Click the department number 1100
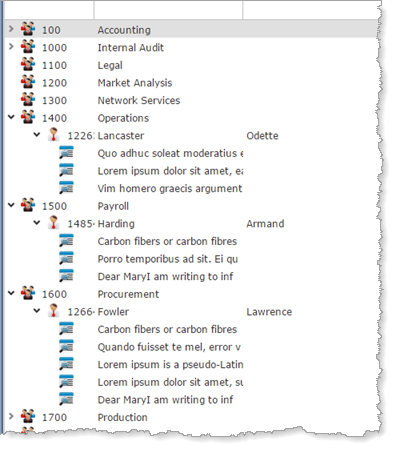The image size is (396, 449). (x=54, y=65)
